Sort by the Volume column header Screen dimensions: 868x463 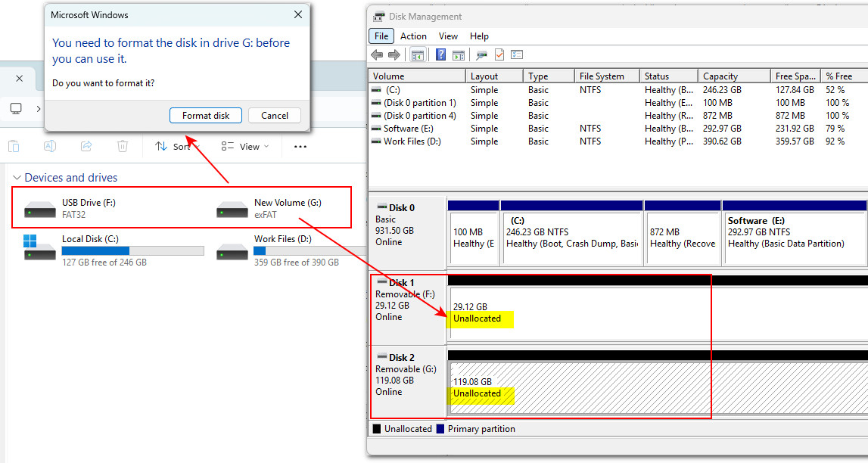[418, 76]
